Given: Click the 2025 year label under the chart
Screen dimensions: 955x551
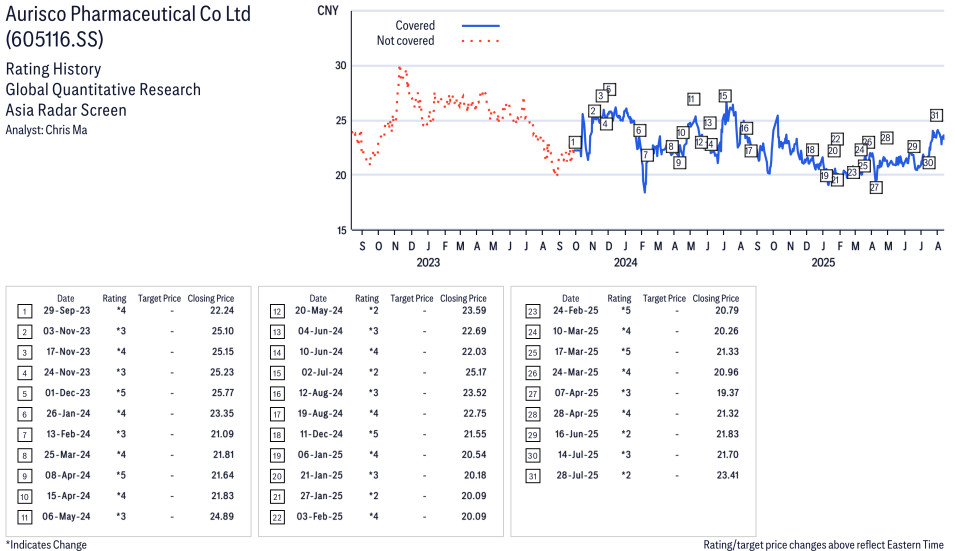Looking at the screenshot, I should click(x=823, y=262).
